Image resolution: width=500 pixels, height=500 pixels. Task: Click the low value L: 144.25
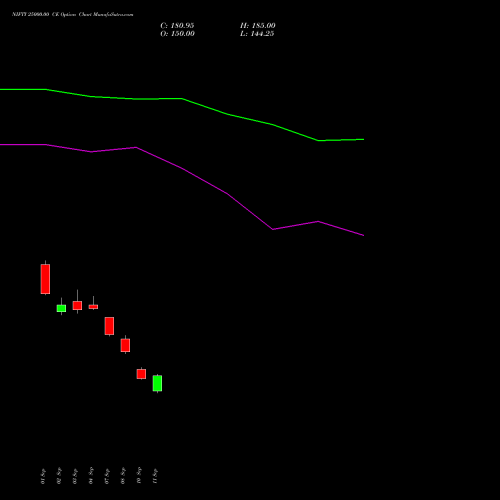click(257, 34)
